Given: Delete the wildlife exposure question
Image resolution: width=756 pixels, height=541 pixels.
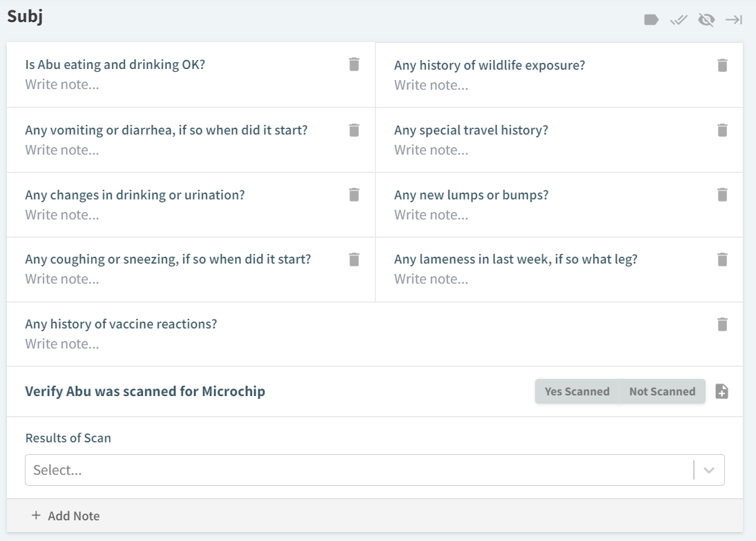Looking at the screenshot, I should pos(722,65).
